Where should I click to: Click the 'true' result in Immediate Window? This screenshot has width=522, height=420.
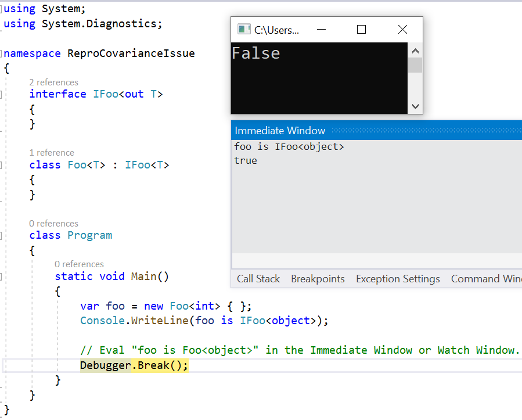coord(245,160)
